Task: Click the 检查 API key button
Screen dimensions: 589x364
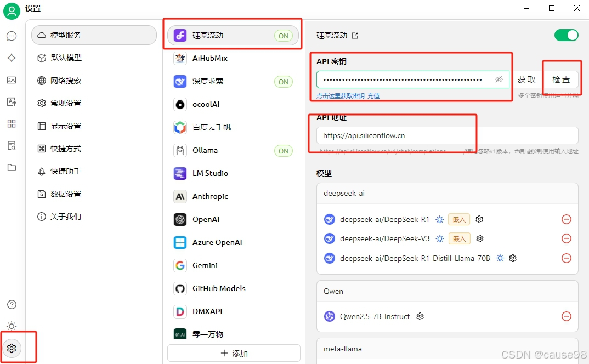Action: click(561, 79)
